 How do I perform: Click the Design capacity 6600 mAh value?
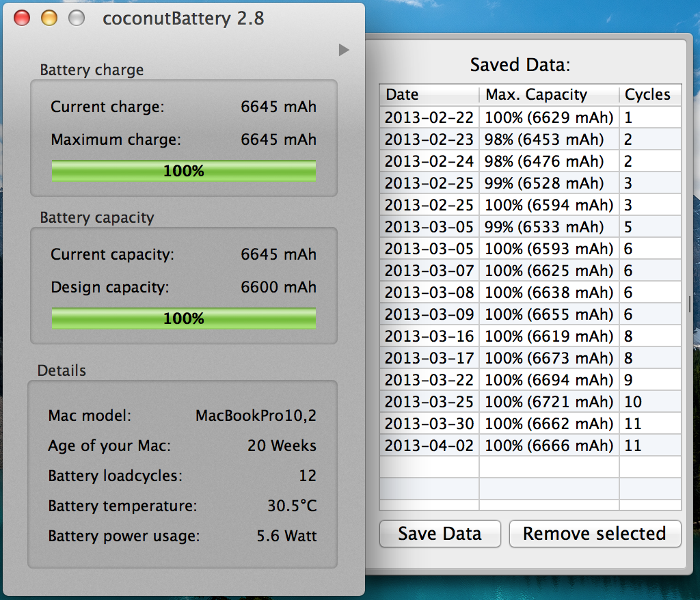(279, 287)
